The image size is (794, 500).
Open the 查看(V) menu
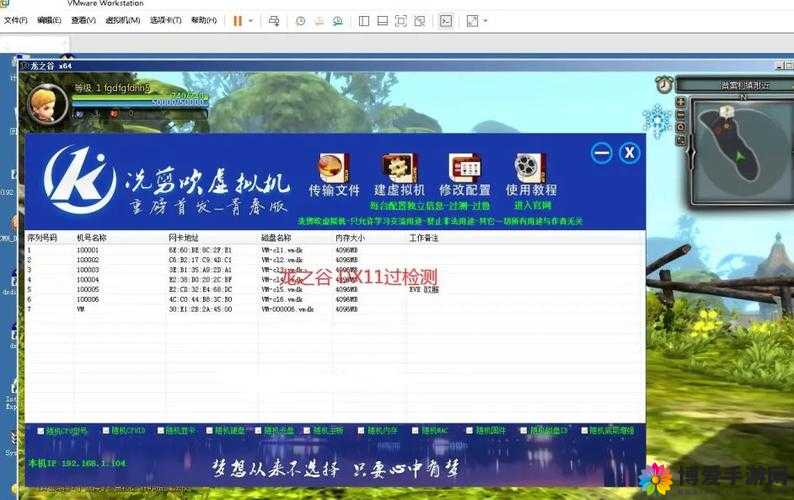[x=83, y=20]
